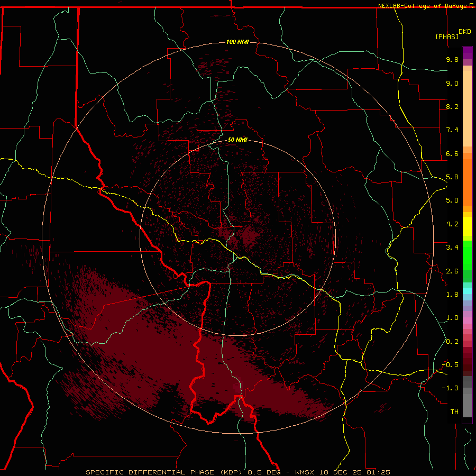Pick the yellow segment of the color bar

[x=467, y=226]
